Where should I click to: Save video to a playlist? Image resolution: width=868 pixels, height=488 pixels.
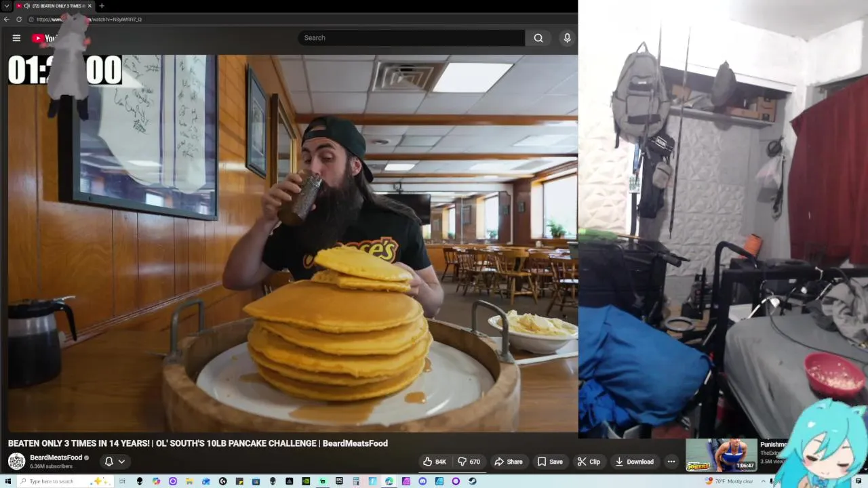pos(550,462)
